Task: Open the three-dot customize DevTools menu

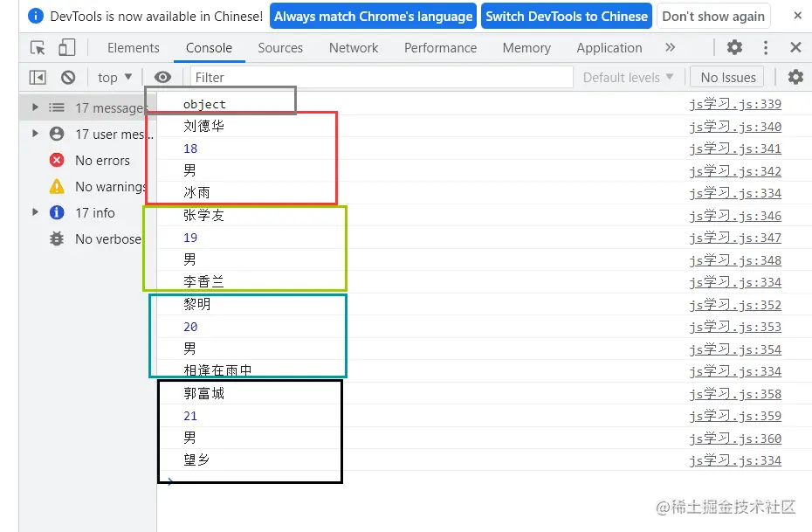Action: coord(766,48)
